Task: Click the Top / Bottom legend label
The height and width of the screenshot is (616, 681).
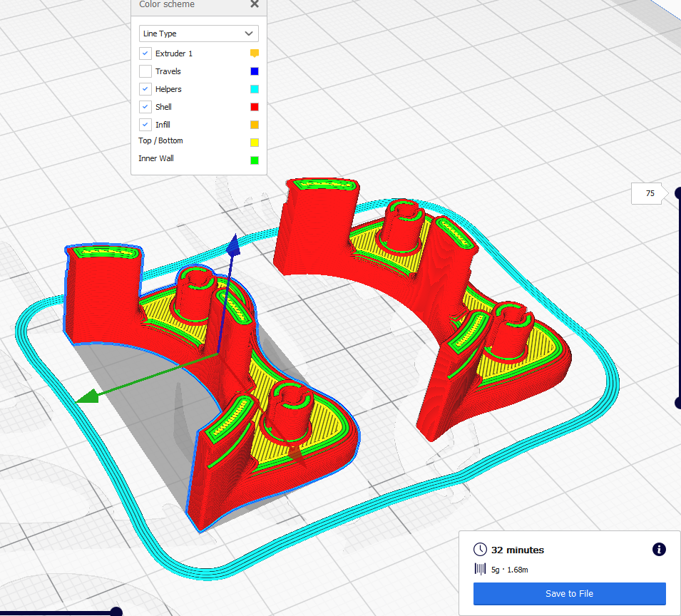Action: [160, 140]
